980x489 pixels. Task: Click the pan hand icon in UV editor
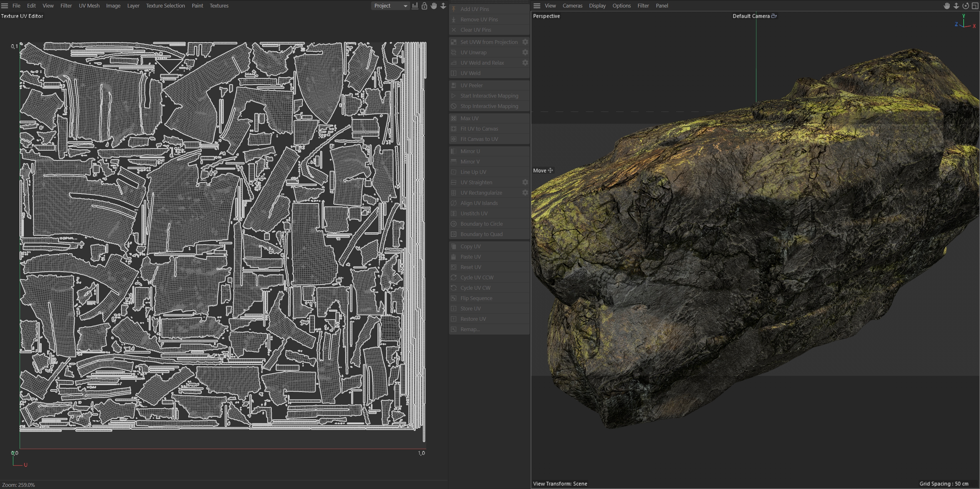pyautogui.click(x=434, y=6)
